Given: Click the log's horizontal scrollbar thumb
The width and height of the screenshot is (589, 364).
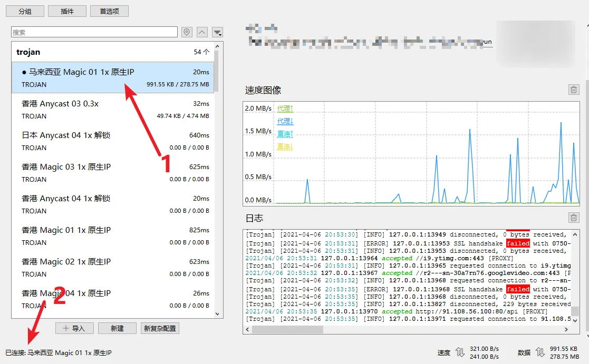Looking at the screenshot, I should (287, 329).
